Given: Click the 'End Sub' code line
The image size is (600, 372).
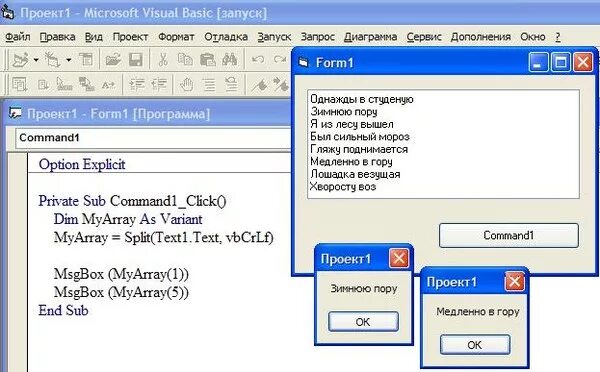Looking at the screenshot, I should click(x=64, y=310).
